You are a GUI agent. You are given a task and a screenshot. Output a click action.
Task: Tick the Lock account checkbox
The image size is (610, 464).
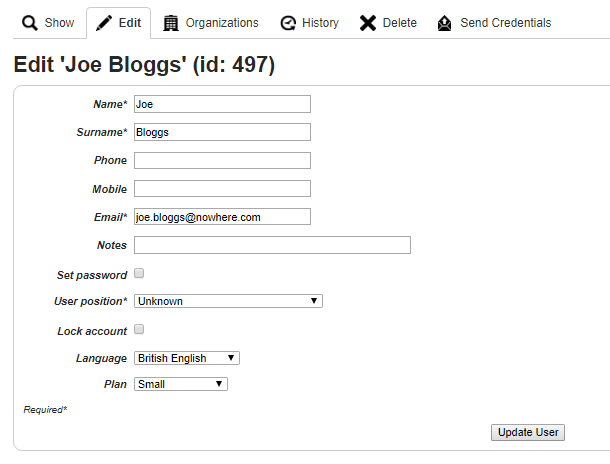click(139, 329)
